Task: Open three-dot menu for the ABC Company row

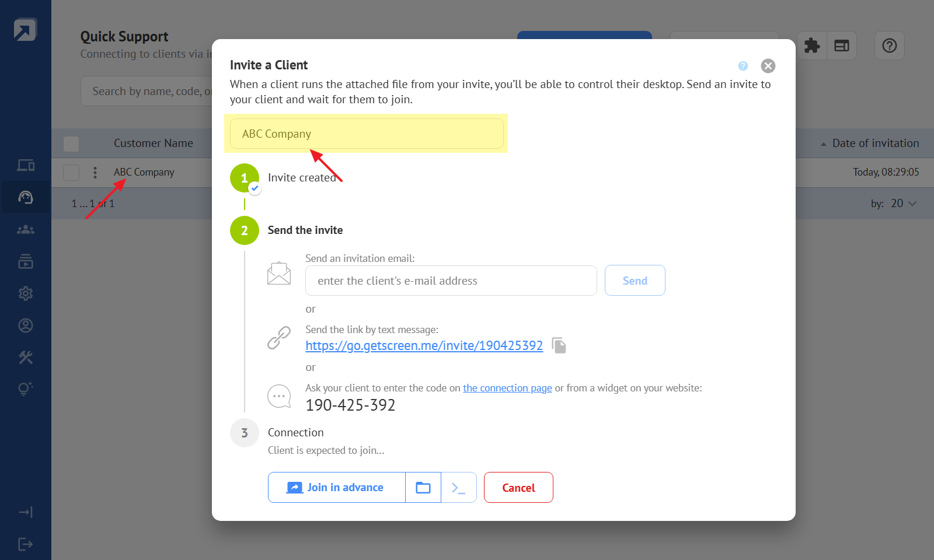Action: coord(95,173)
